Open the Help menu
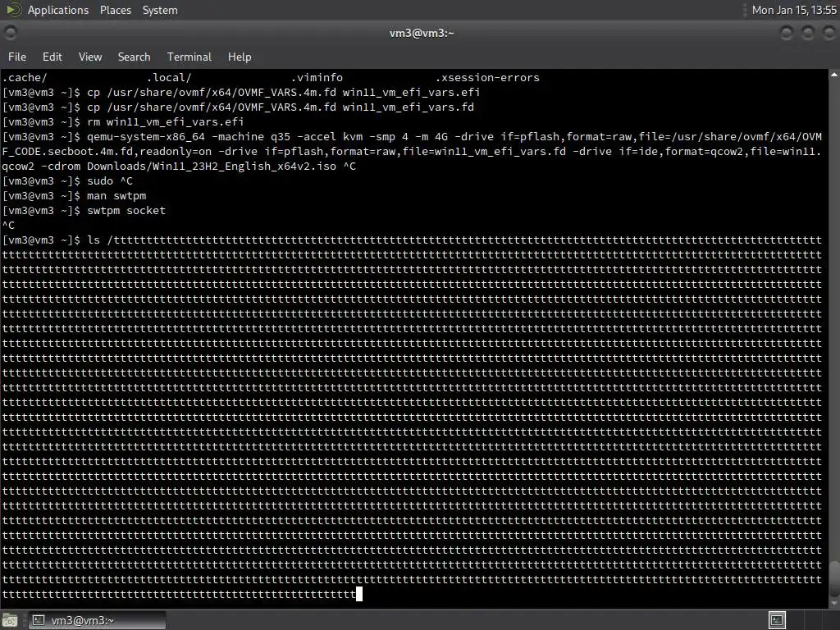This screenshot has width=840, height=630. (240, 57)
